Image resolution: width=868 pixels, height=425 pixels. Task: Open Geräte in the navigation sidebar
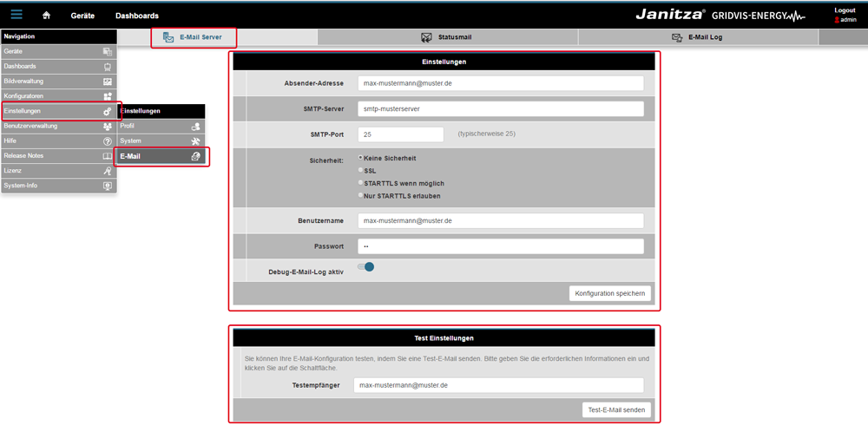(59, 51)
